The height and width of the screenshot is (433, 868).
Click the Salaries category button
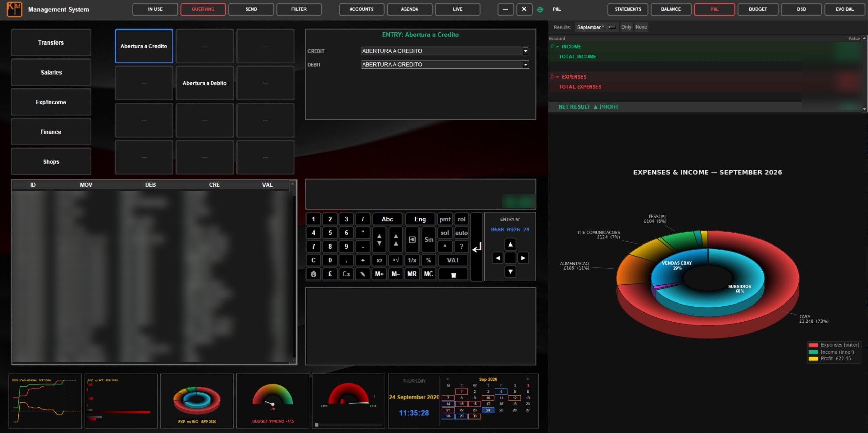coord(51,72)
